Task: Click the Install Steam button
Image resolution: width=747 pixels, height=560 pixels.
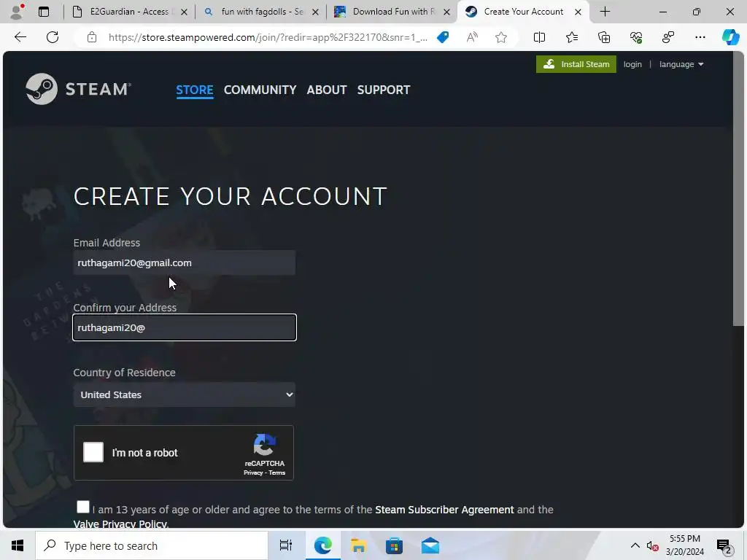Action: (x=576, y=64)
